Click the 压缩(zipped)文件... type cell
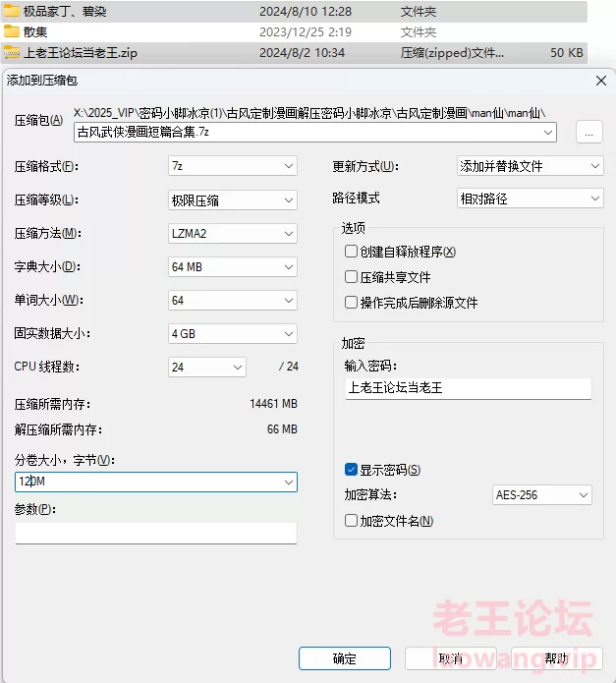 pyautogui.click(x=452, y=53)
